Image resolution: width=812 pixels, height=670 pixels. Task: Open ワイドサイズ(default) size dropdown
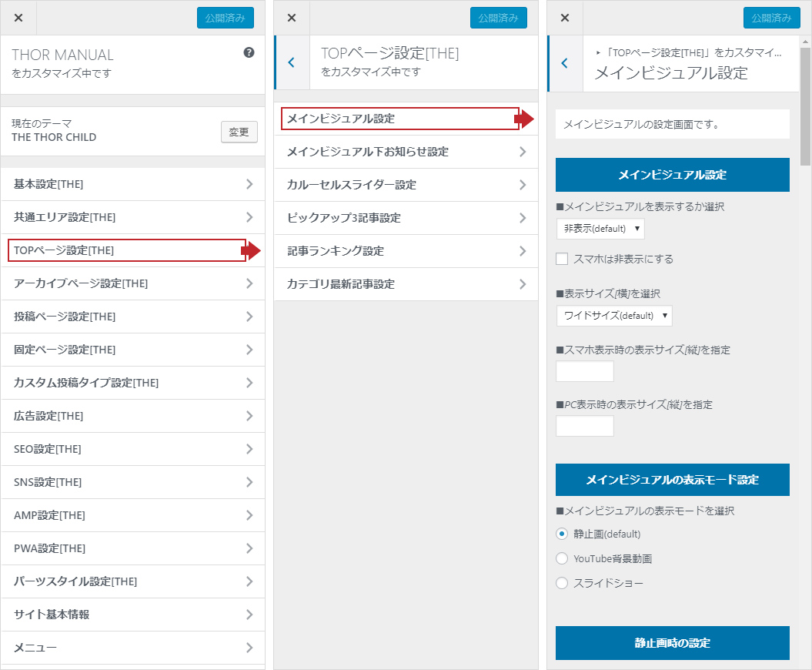[x=614, y=316]
